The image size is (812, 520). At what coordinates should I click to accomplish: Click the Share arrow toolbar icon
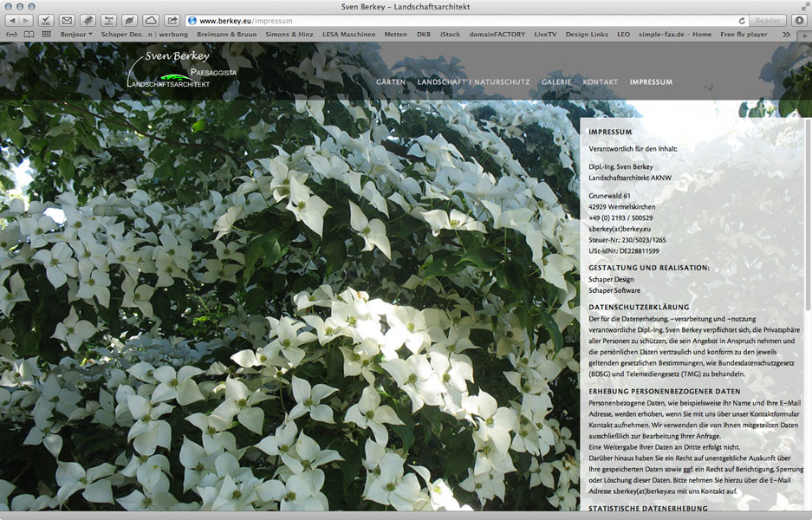pyautogui.click(x=172, y=21)
